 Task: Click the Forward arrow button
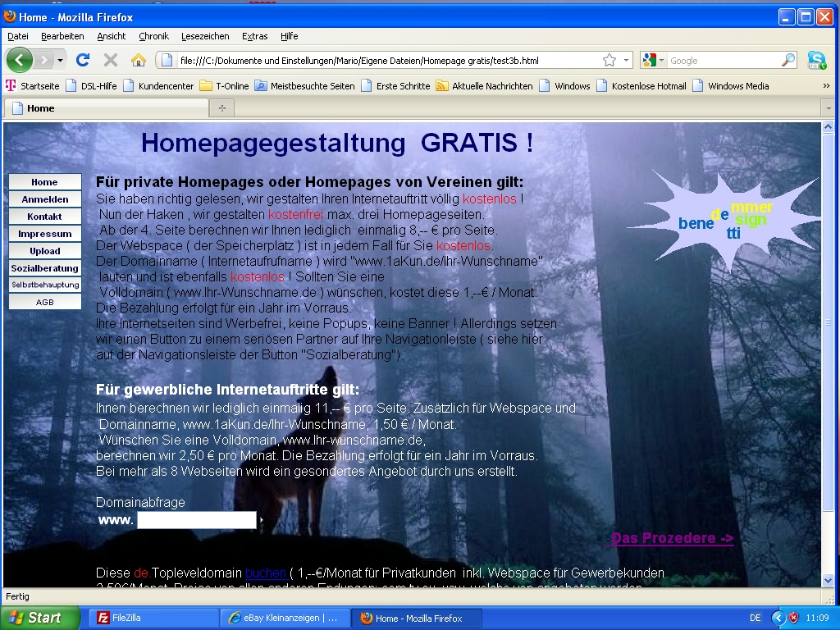point(44,60)
